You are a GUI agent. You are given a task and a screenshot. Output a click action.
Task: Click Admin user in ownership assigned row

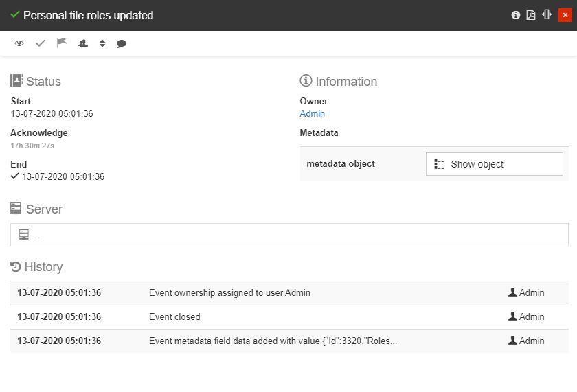(x=526, y=292)
